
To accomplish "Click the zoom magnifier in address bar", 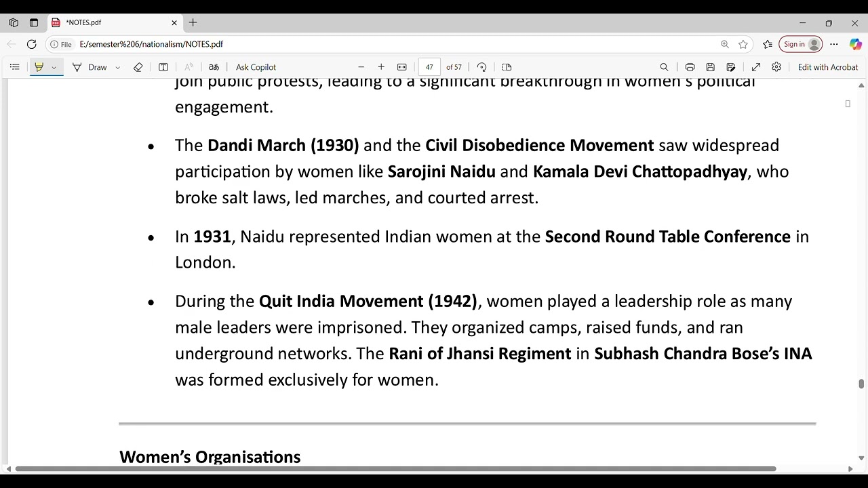I will click(725, 44).
